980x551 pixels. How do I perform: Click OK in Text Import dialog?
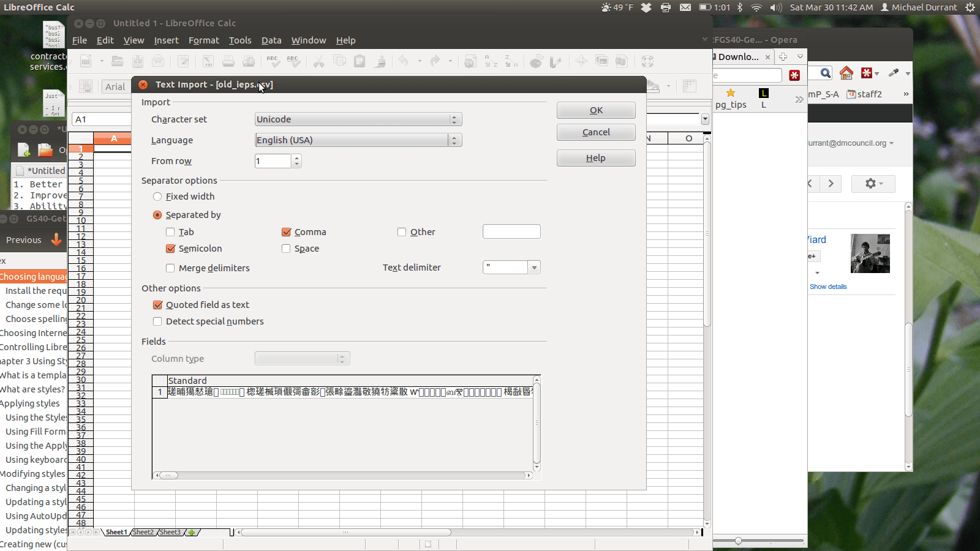(x=596, y=110)
